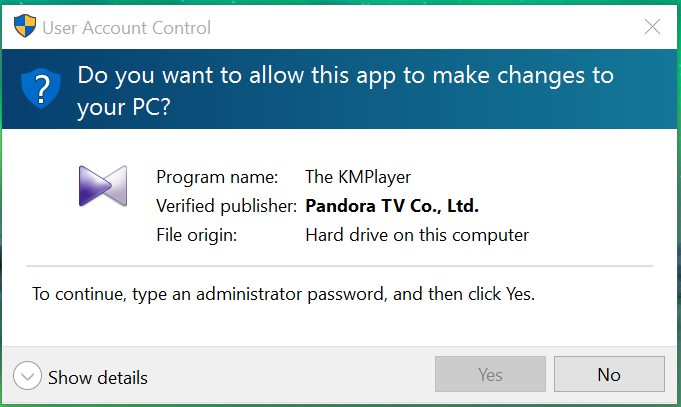Click the Program name label

coord(217,177)
